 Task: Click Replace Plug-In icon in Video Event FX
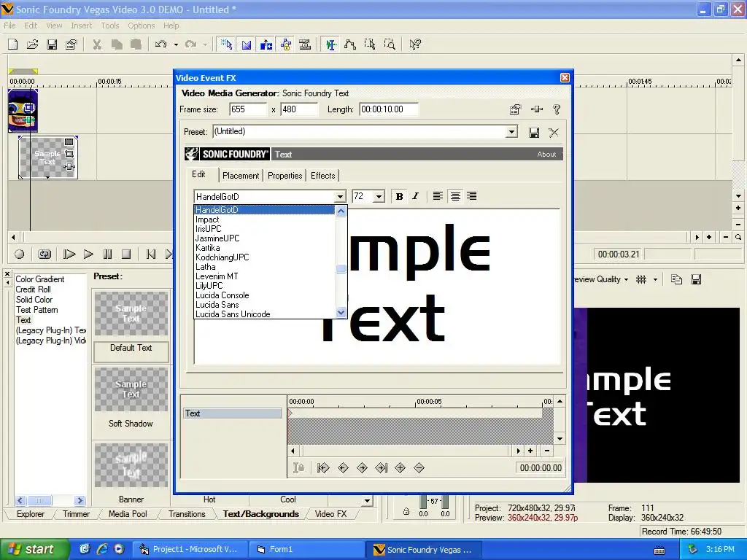click(537, 109)
